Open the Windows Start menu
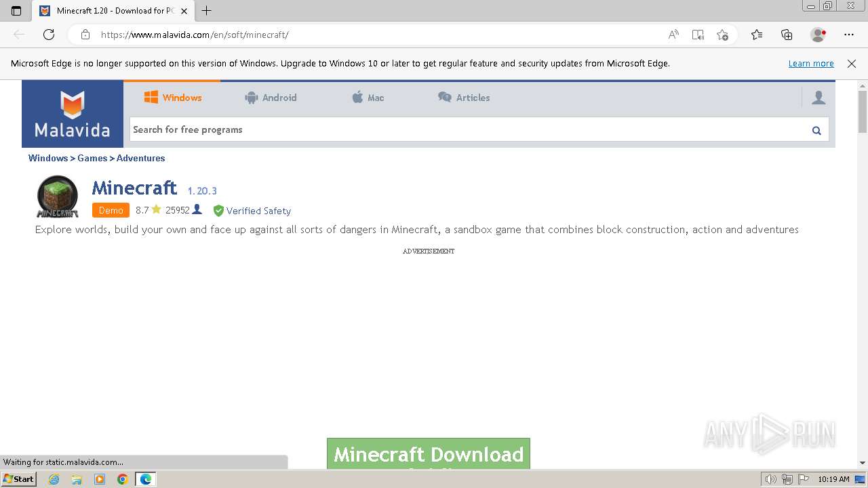 click(x=19, y=479)
